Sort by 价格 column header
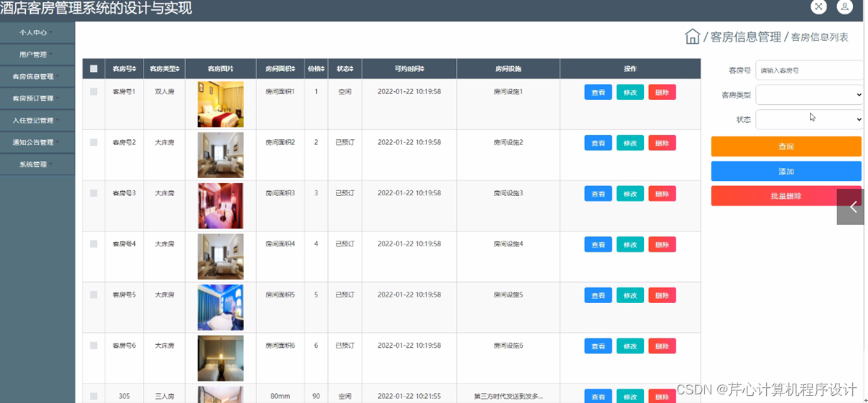This screenshot has height=403, width=868. (316, 69)
